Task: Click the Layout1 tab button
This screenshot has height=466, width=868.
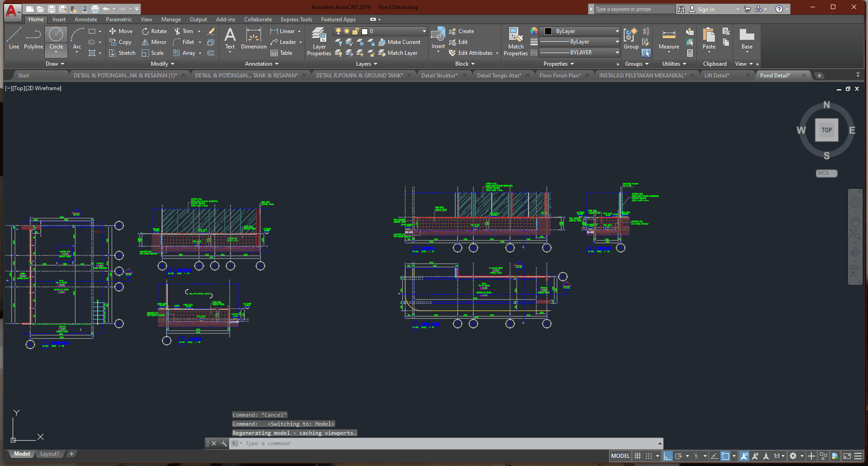Action: (x=49, y=454)
